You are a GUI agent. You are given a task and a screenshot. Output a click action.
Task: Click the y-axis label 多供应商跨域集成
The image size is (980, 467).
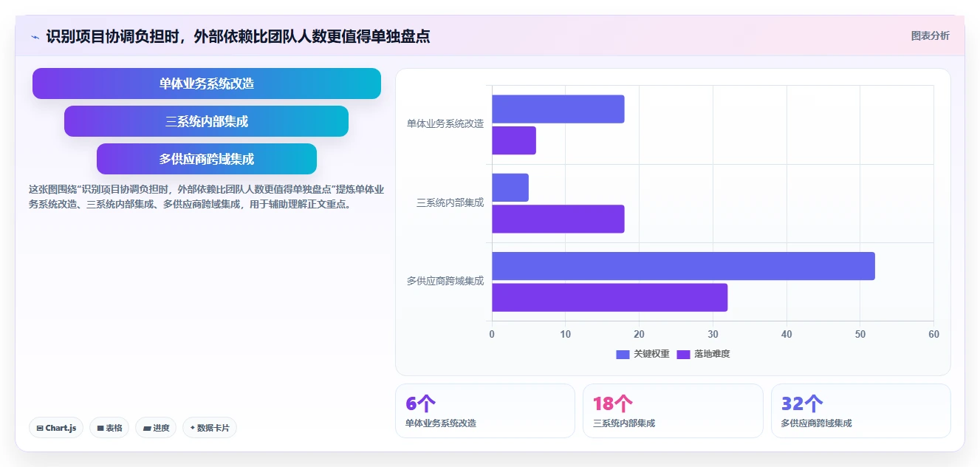point(445,281)
